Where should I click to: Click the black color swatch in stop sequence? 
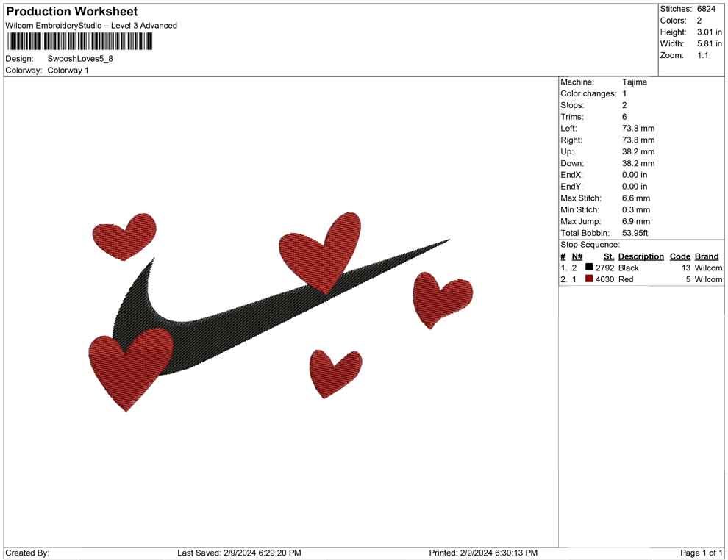pyautogui.click(x=589, y=268)
